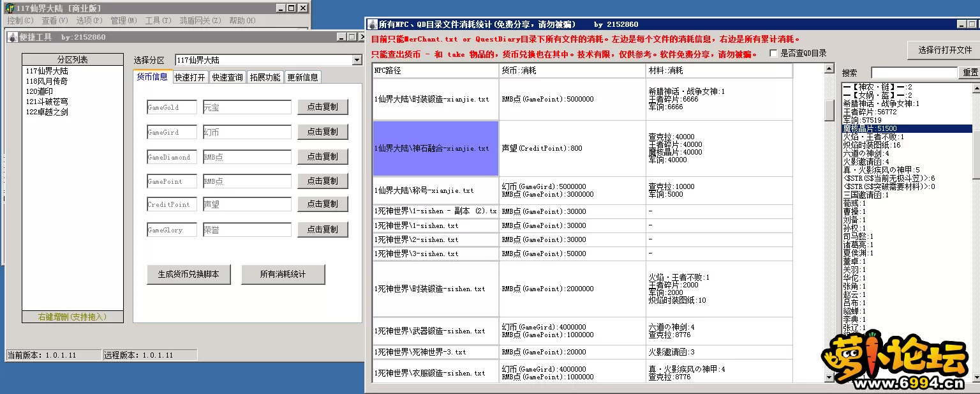The image size is (980, 394).
Task: Open the 鸿盾网关(Z) menu
Action: 200,20
